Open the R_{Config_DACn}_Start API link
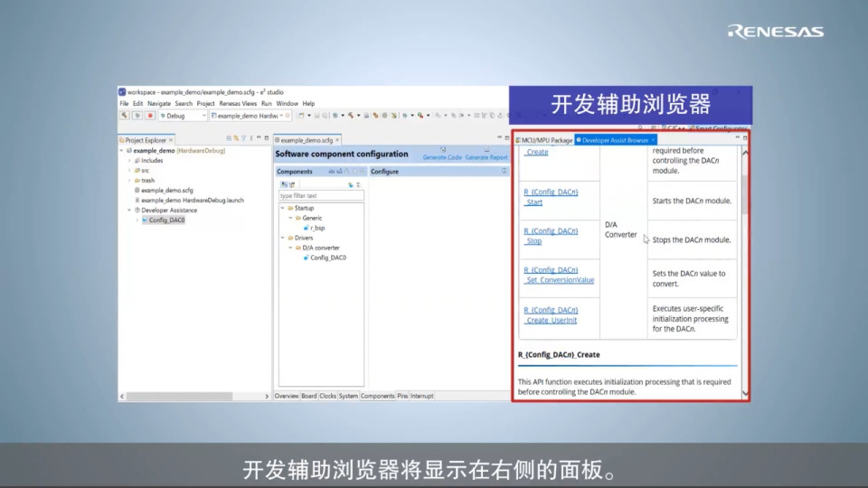The height and width of the screenshot is (488, 868). tap(551, 197)
